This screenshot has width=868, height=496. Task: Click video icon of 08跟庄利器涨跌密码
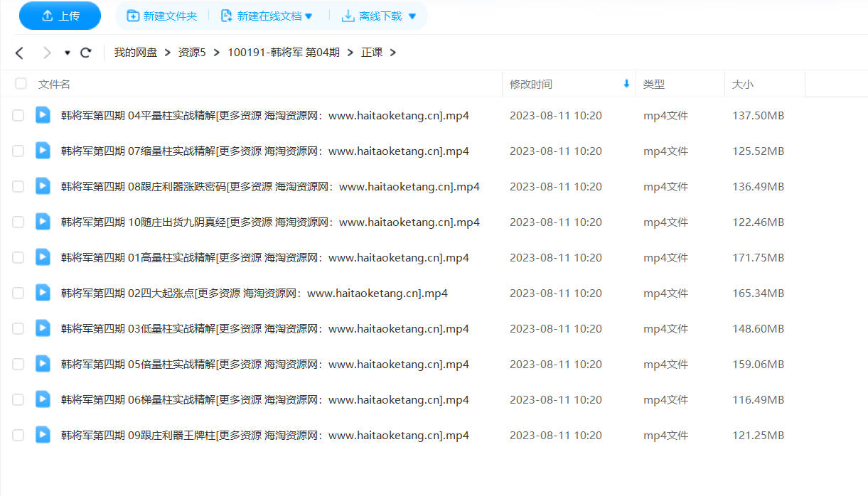43,185
